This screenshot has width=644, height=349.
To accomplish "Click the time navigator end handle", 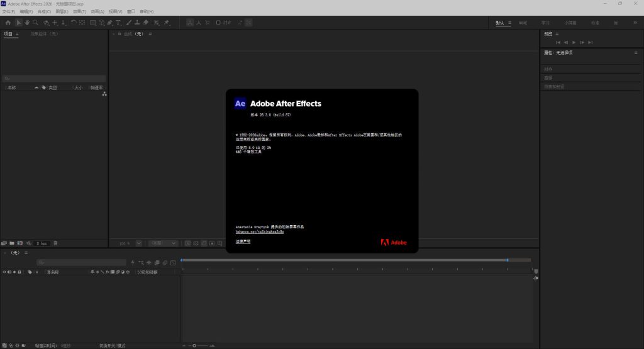I will coord(508,260).
